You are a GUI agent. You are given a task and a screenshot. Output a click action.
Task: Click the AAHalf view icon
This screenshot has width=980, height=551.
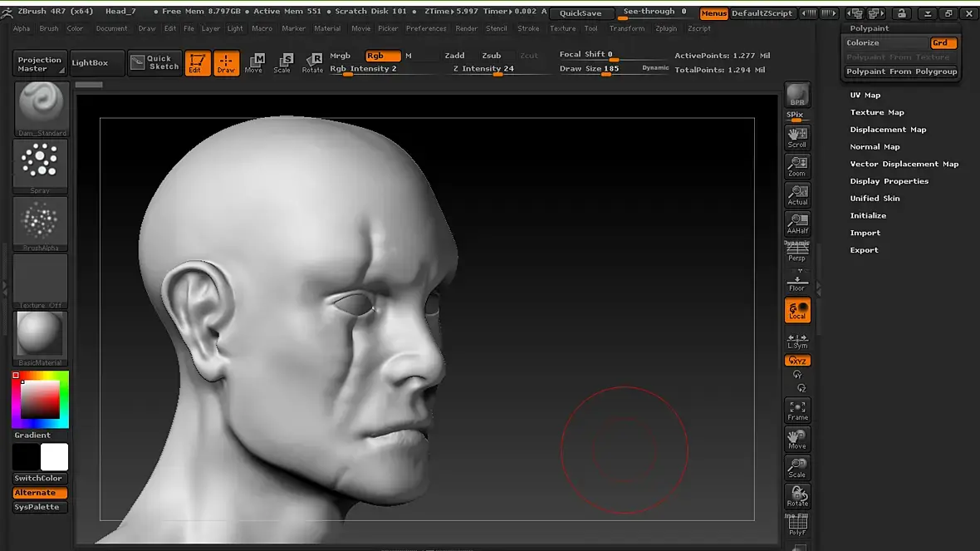(797, 223)
